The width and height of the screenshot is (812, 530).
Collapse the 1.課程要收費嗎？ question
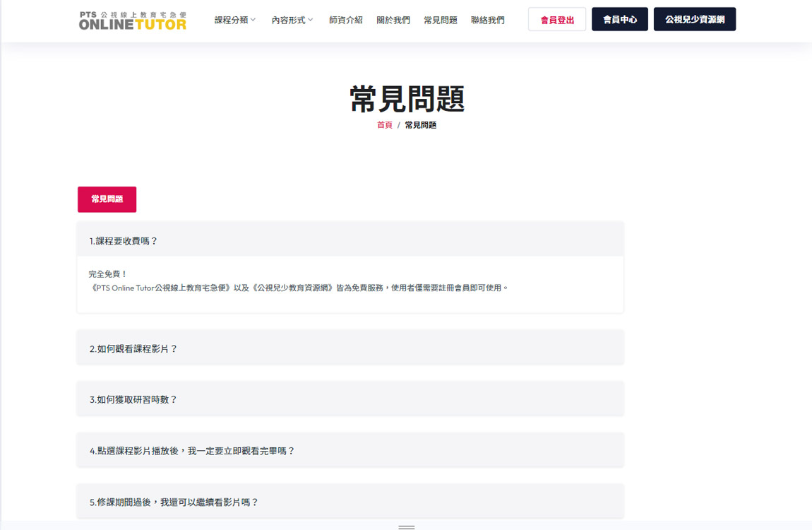coord(350,240)
